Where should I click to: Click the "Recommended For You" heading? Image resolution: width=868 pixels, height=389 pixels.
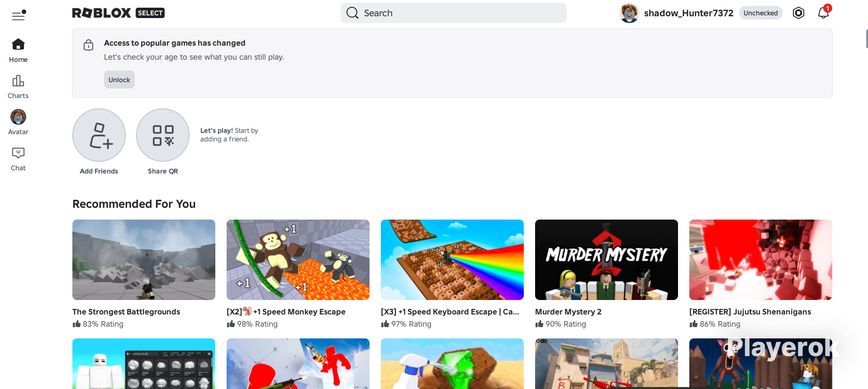[134, 204]
